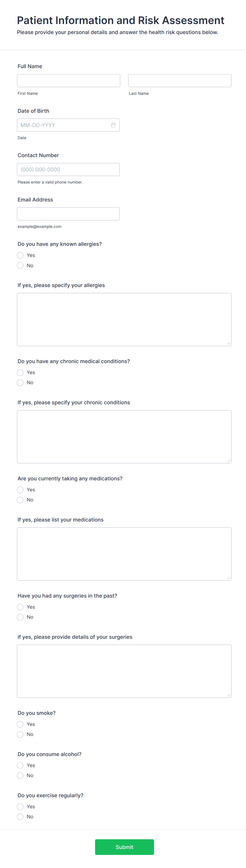
Task: Select No for Do you consume alcohol
Action: point(20,775)
